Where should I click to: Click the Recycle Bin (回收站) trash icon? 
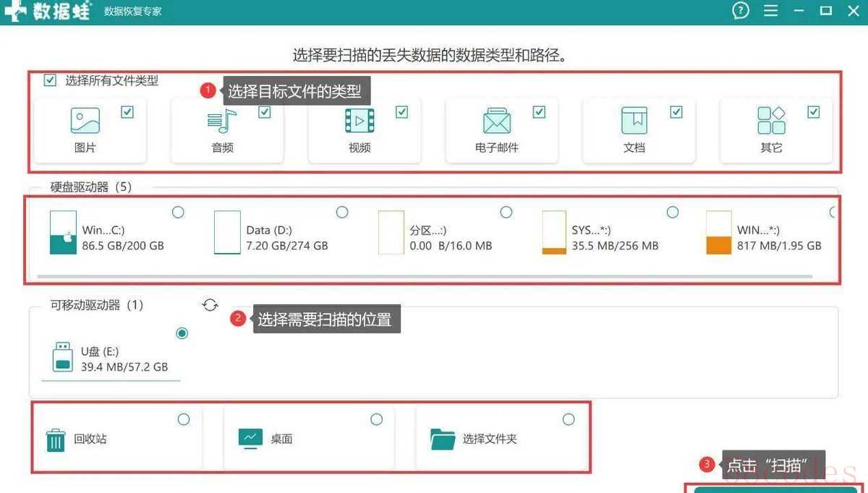click(56, 440)
